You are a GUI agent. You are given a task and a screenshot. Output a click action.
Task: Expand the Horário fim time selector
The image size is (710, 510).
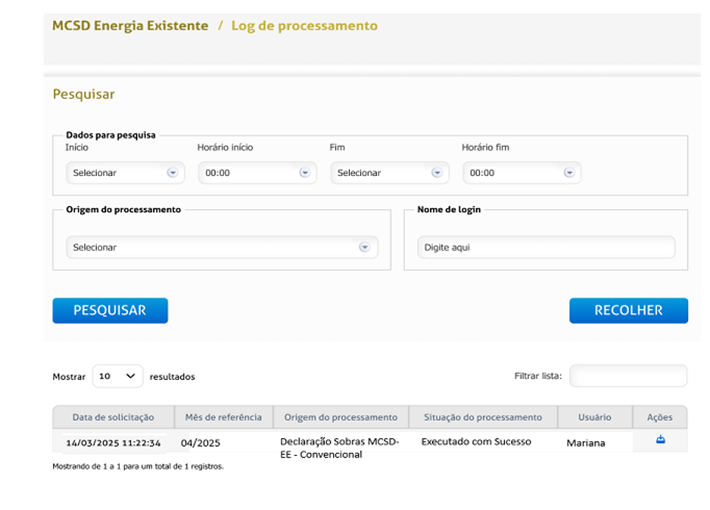pos(521,173)
